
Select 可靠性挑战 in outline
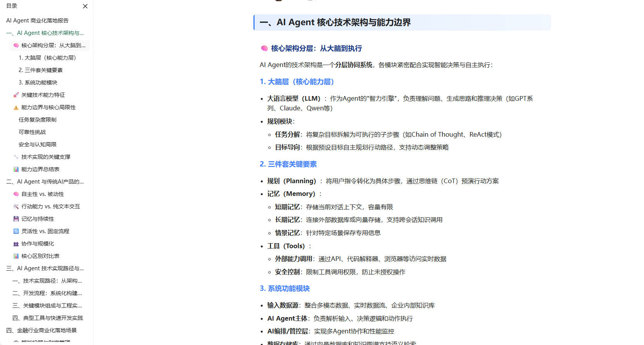click(32, 132)
